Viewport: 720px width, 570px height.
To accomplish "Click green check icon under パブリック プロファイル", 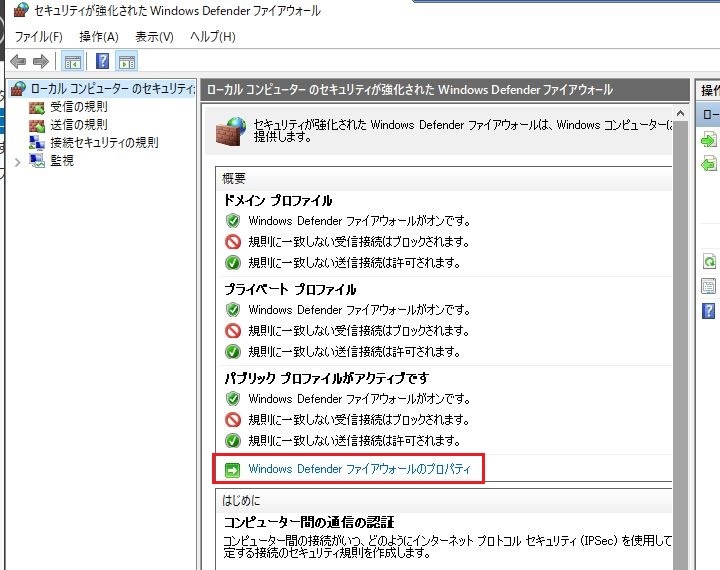I will tap(233, 441).
